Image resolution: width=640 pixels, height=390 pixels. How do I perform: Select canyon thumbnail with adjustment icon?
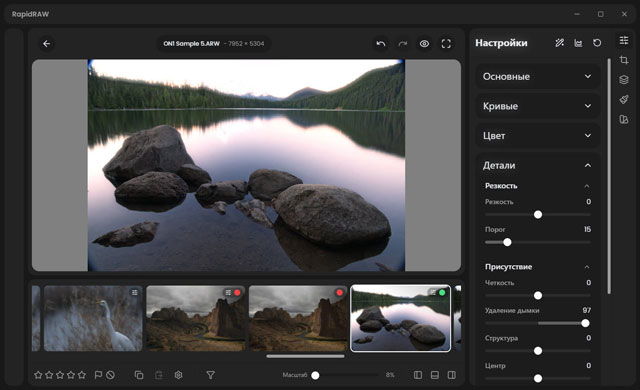click(196, 318)
